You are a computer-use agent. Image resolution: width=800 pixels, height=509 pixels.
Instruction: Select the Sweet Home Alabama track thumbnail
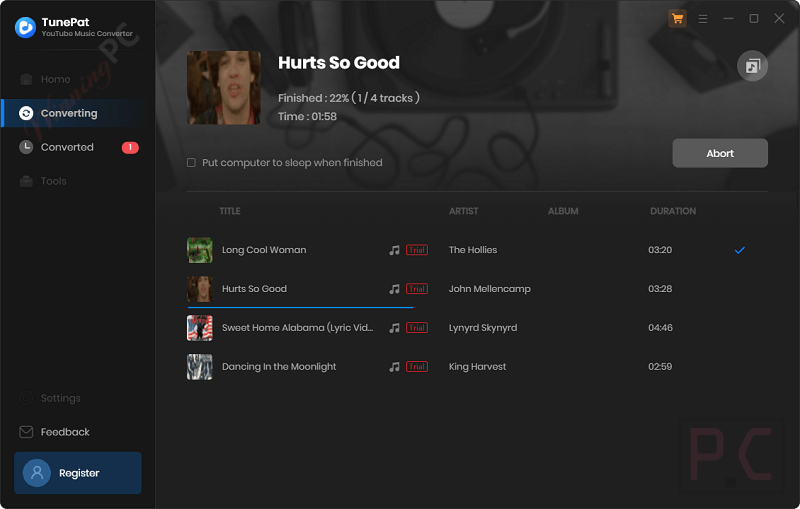point(200,328)
